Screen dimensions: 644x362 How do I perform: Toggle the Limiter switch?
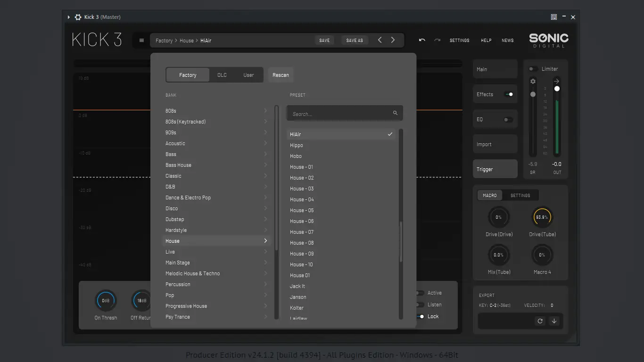[533, 69]
